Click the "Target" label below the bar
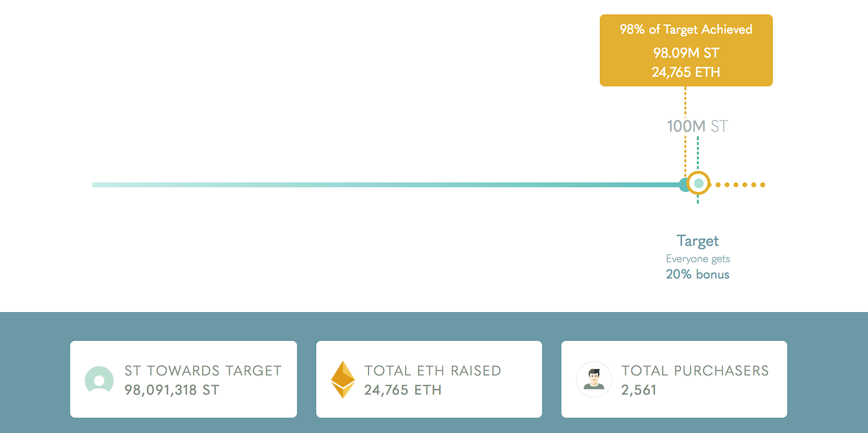 click(698, 241)
